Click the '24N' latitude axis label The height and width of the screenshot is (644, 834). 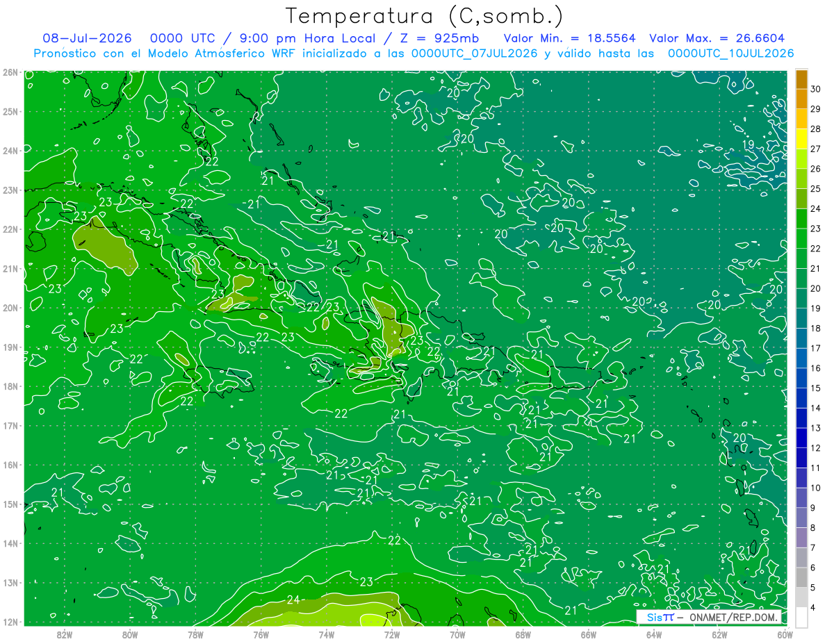(x=10, y=151)
